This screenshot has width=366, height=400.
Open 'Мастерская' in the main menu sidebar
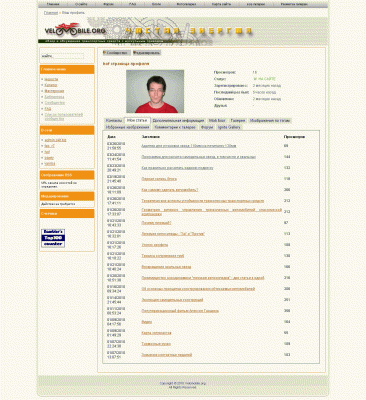pos(54,91)
